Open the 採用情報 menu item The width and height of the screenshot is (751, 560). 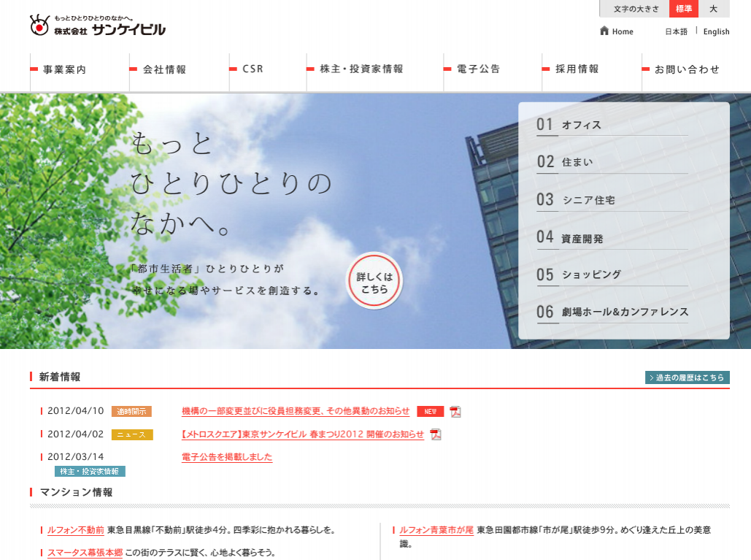(x=577, y=69)
